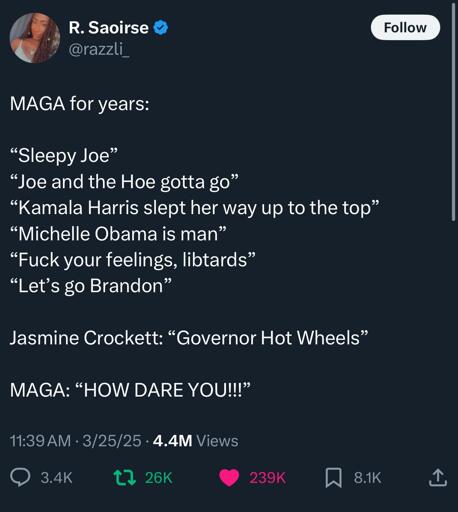Unlike the post via the pink heart
Viewport: 458px width, 512px height.
[229, 477]
